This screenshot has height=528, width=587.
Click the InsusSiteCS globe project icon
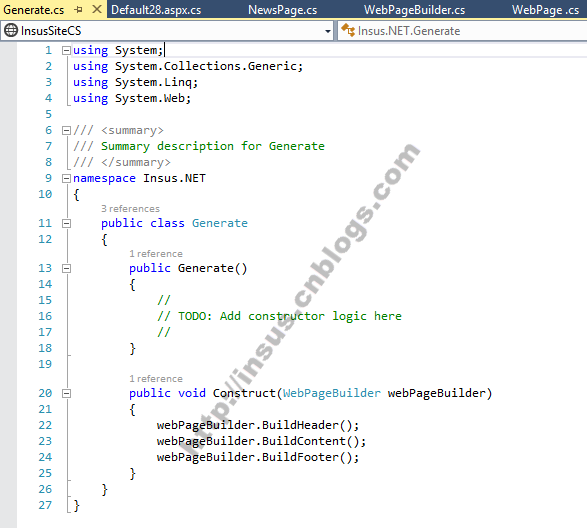11,30
